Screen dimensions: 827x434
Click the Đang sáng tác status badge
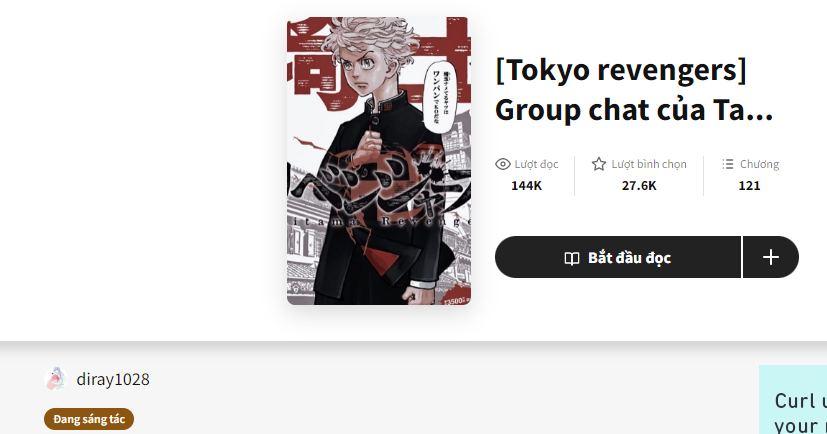(x=89, y=419)
